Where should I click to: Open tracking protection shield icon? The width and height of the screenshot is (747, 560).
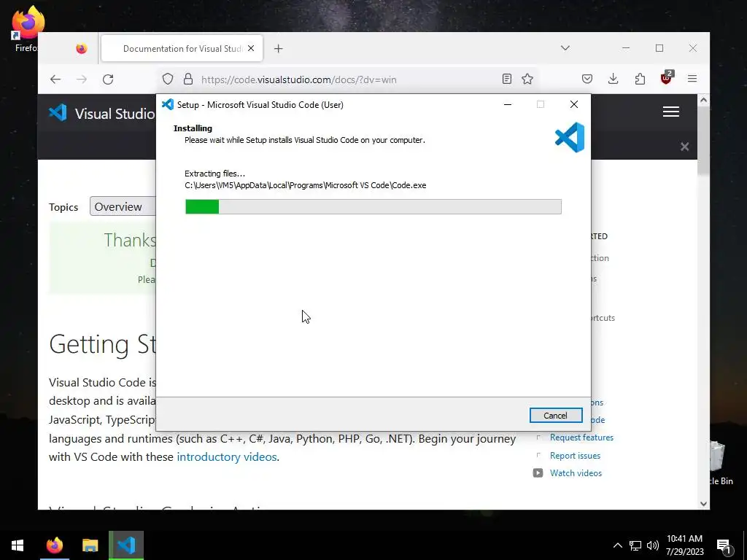coord(167,79)
